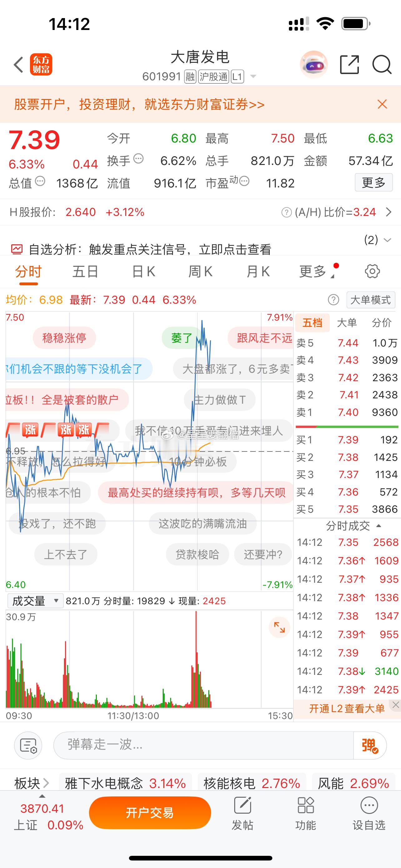
Task: Open the search magnifier icon
Action: (382, 64)
